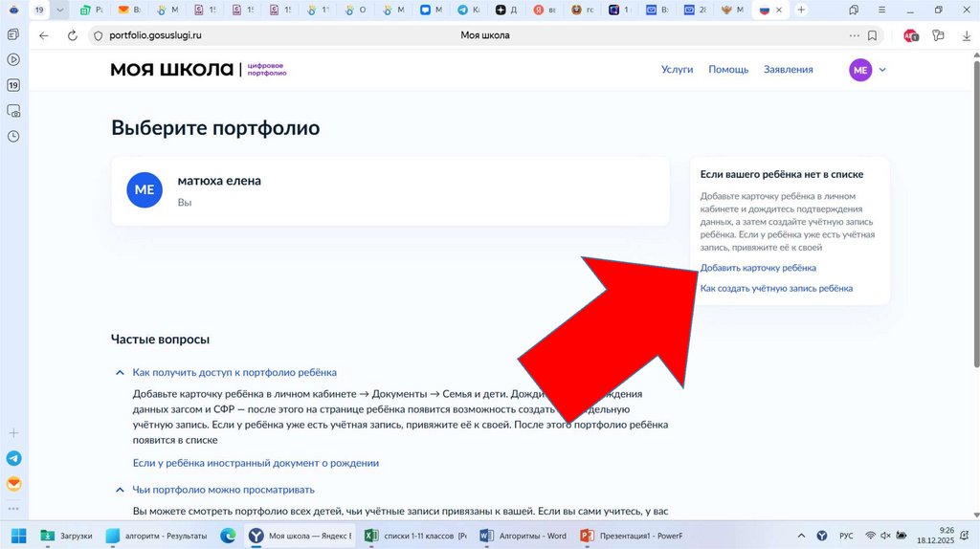Open the sidebar history clock icon

(x=13, y=136)
